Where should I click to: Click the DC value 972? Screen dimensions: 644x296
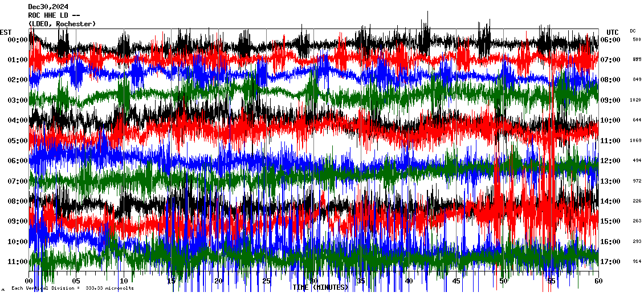pos(637,181)
